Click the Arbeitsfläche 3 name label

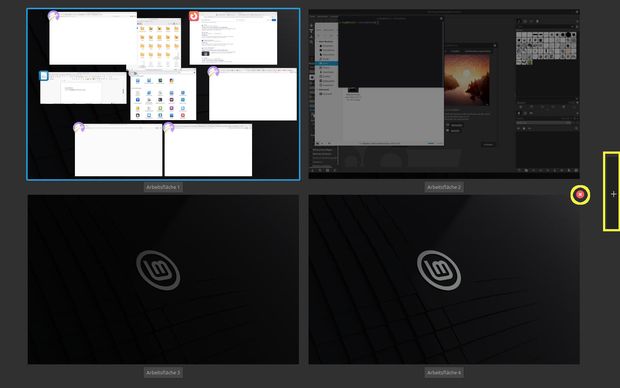click(163, 373)
